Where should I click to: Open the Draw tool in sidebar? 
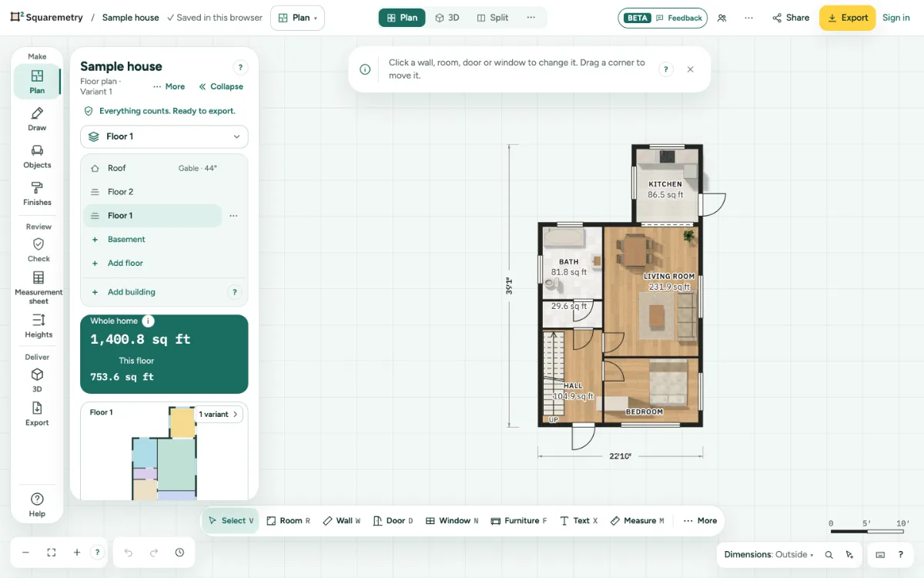[37, 119]
